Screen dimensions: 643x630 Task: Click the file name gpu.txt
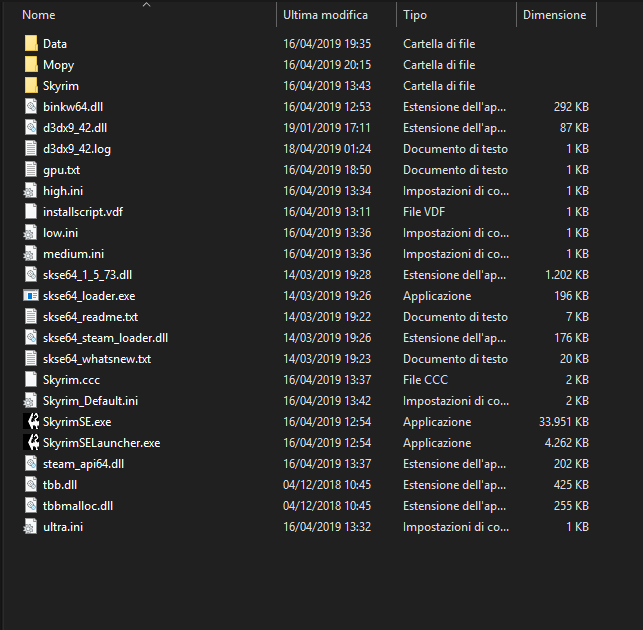(x=62, y=170)
